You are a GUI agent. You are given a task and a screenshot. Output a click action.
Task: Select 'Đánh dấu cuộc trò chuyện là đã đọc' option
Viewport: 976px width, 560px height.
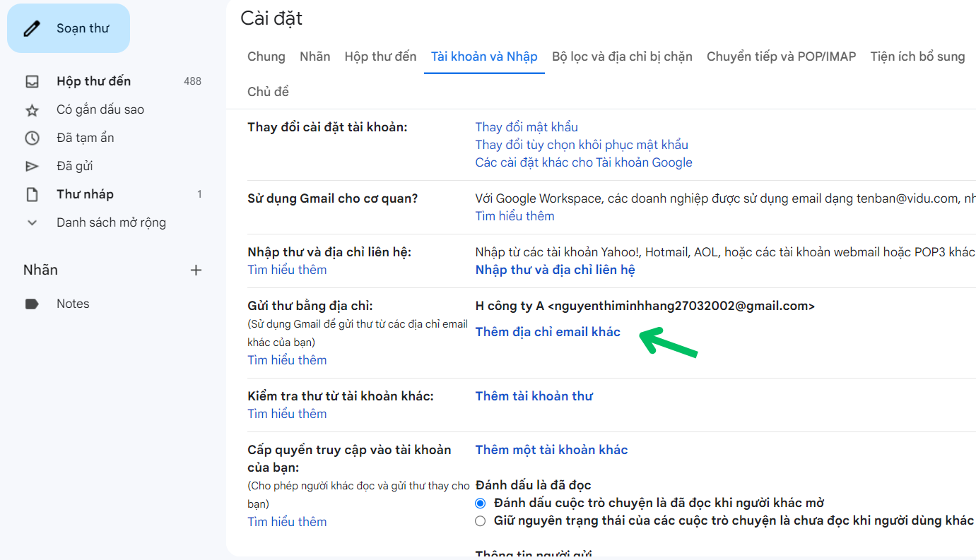point(481,504)
